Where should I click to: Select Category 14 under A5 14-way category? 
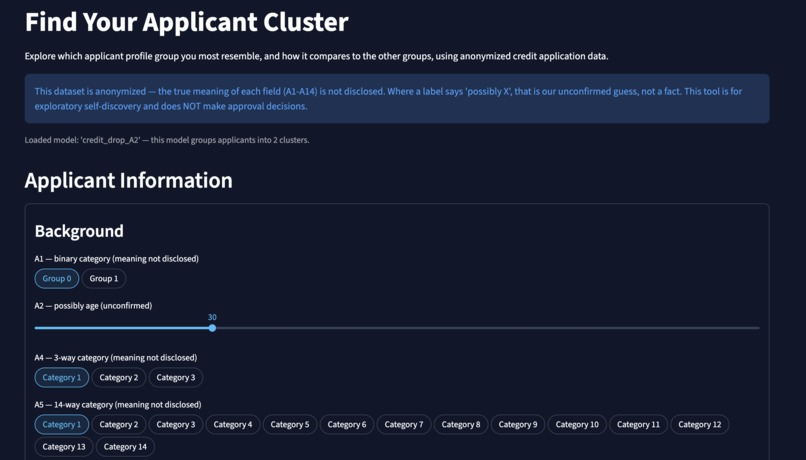click(125, 447)
